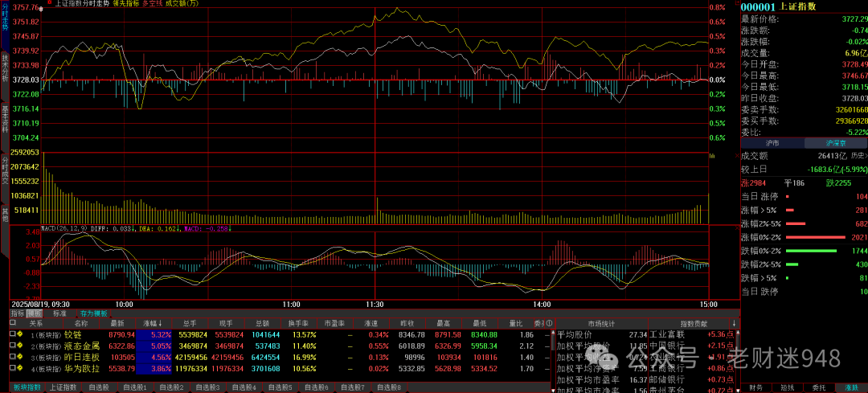Switch to the 技术分析 side tab
Screen dimensions: 868x393
point(5,68)
